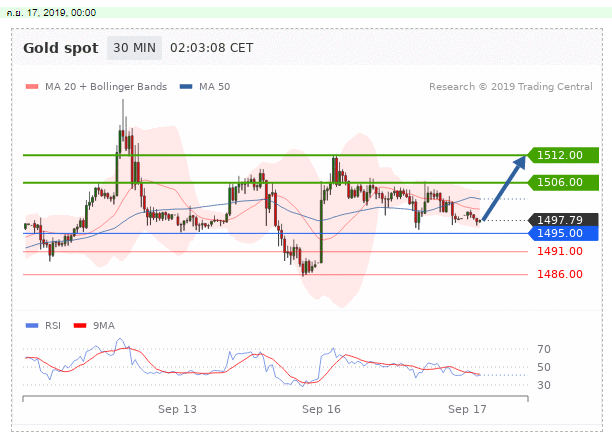Click the Sep 17 date axis label
This screenshot has width=612, height=436.
tap(467, 409)
